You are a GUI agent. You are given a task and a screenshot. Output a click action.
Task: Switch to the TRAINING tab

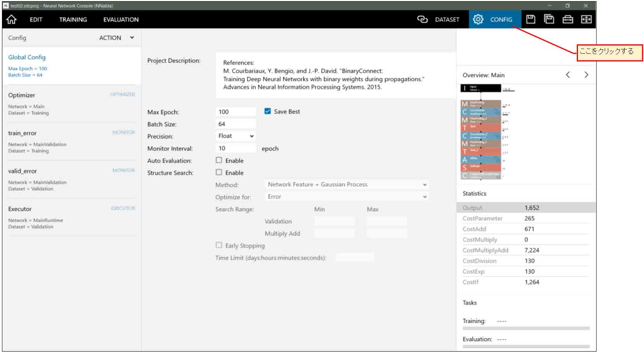73,19
